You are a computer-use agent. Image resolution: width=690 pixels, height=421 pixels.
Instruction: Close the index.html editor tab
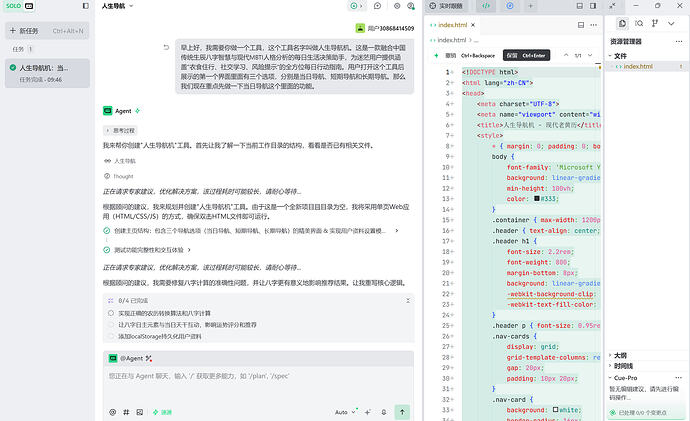[473, 25]
